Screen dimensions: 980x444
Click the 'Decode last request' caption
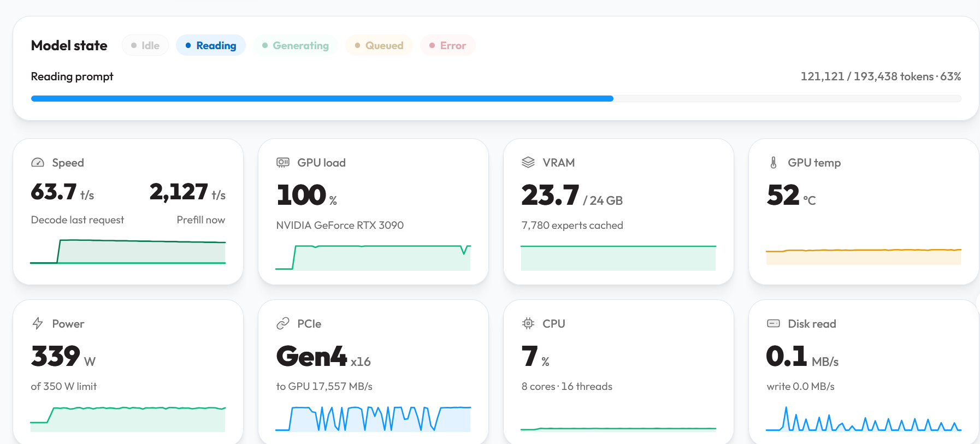(78, 220)
